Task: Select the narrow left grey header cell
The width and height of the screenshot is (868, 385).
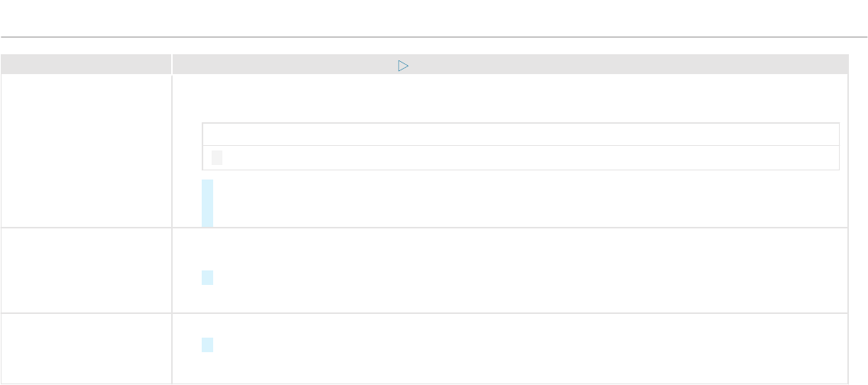Action: click(86, 64)
